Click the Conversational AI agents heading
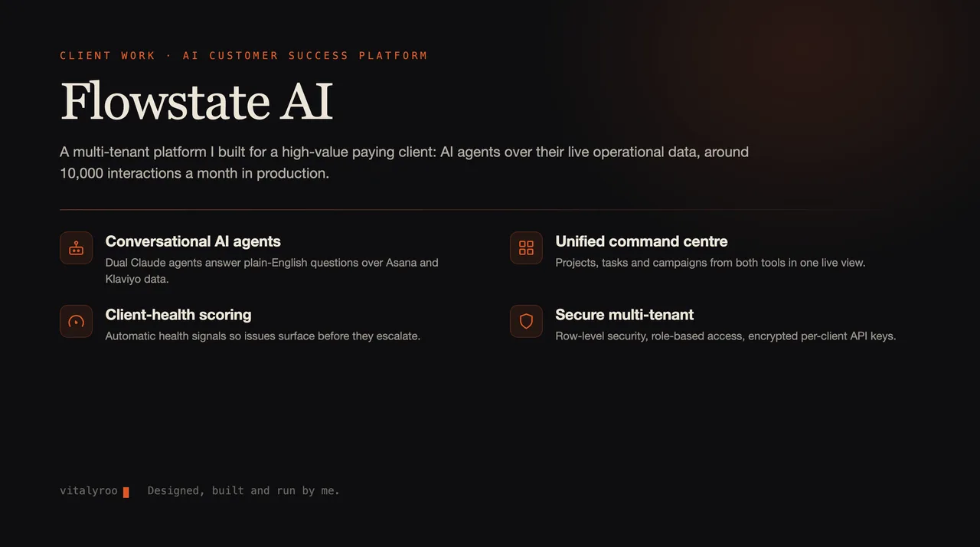 coord(193,241)
